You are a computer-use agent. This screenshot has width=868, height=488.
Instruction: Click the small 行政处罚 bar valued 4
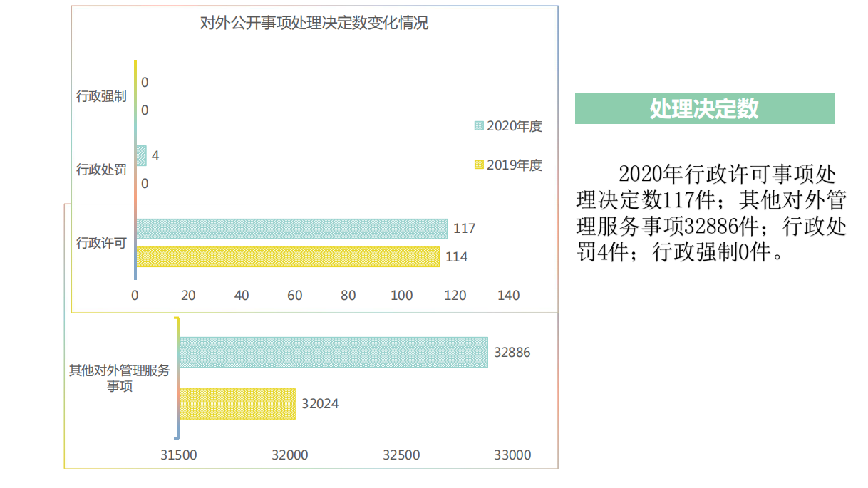[x=141, y=156]
